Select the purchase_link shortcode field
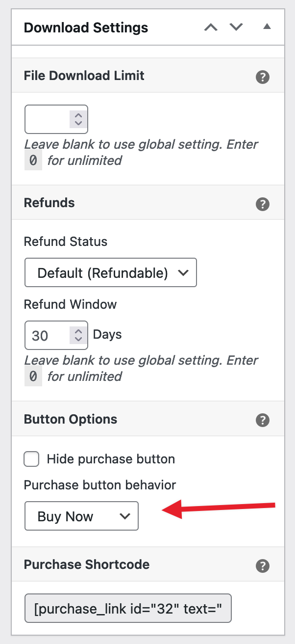This screenshot has width=295, height=644. [128, 609]
